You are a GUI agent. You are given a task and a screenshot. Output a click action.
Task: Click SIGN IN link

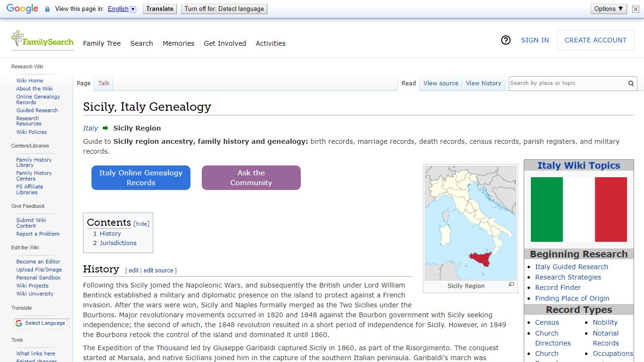535,40
